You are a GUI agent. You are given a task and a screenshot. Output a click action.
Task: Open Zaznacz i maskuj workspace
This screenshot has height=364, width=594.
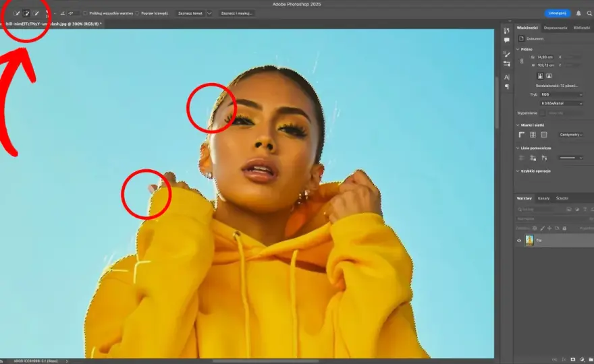236,13
